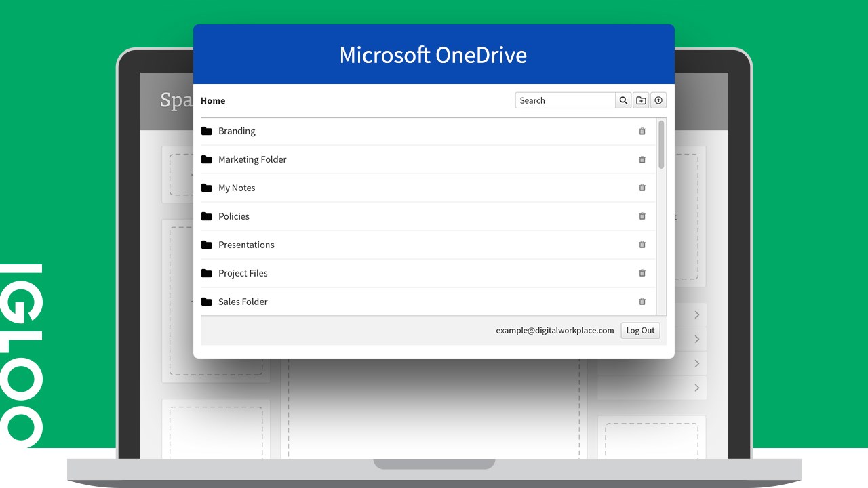The image size is (868, 488).
Task: Click the upload arrow icon
Action: (x=658, y=100)
